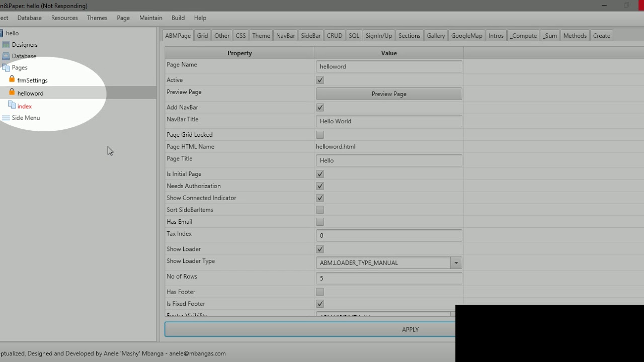Click the page icon beside index
This screenshot has width=644, height=362.
click(12, 105)
